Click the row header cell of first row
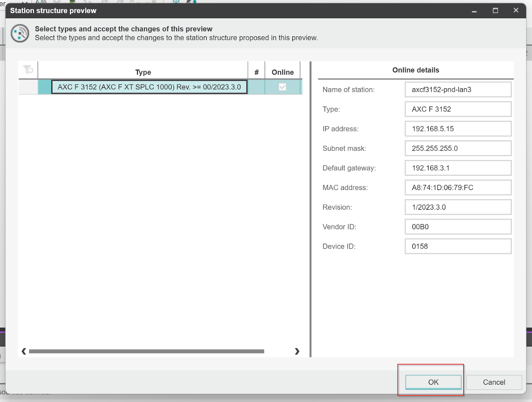532x402 pixels. point(28,87)
